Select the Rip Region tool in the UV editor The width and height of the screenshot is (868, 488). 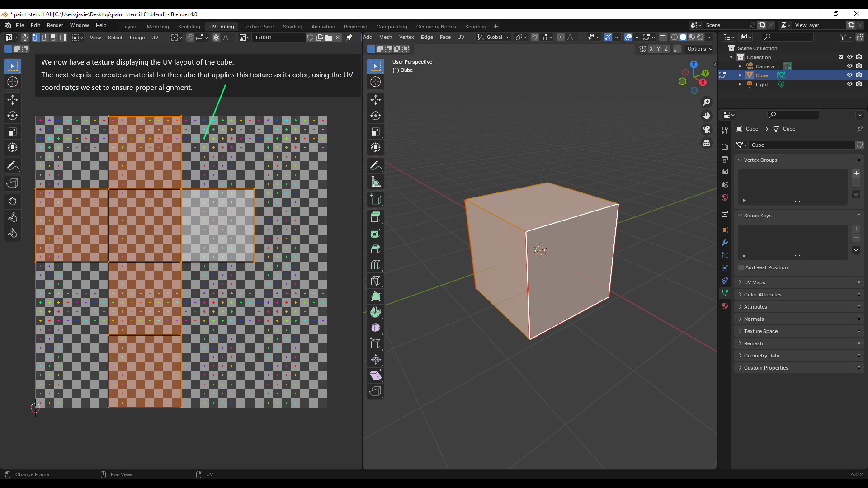click(13, 183)
